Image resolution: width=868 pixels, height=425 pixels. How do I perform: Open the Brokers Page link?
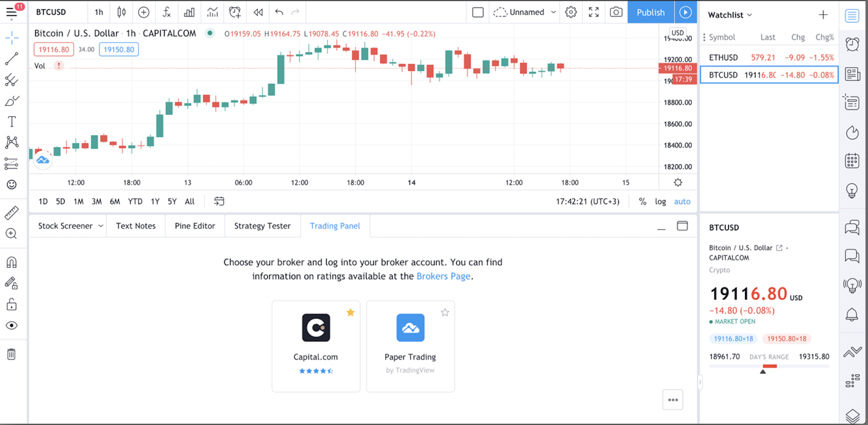(x=443, y=276)
